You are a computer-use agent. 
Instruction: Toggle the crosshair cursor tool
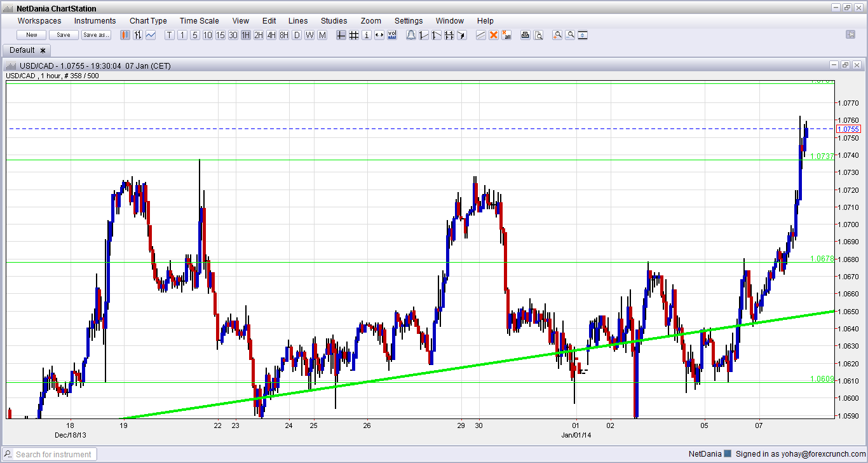[x=341, y=35]
